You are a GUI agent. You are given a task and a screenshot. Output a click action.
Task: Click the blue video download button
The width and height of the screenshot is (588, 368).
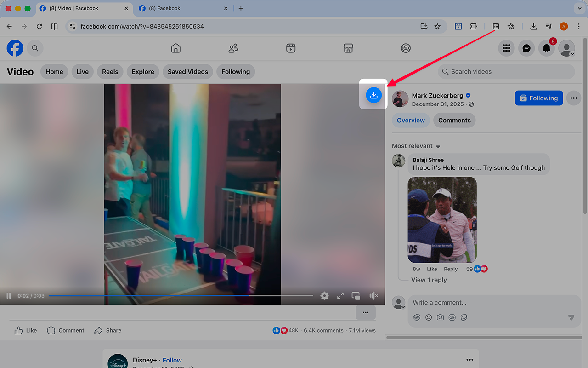point(374,95)
